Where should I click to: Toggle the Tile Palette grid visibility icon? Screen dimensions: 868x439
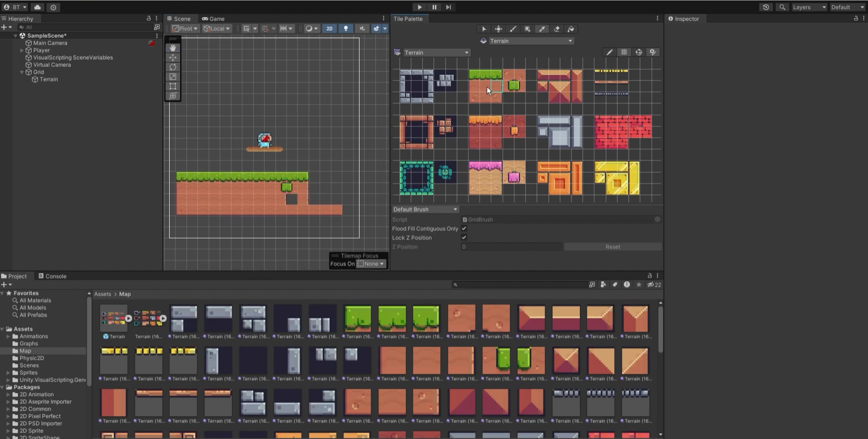[x=624, y=52]
